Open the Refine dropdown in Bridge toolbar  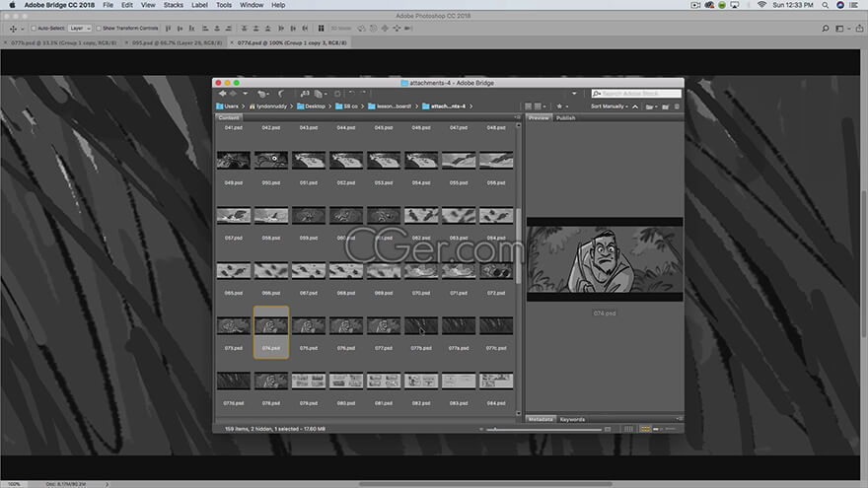(322, 94)
